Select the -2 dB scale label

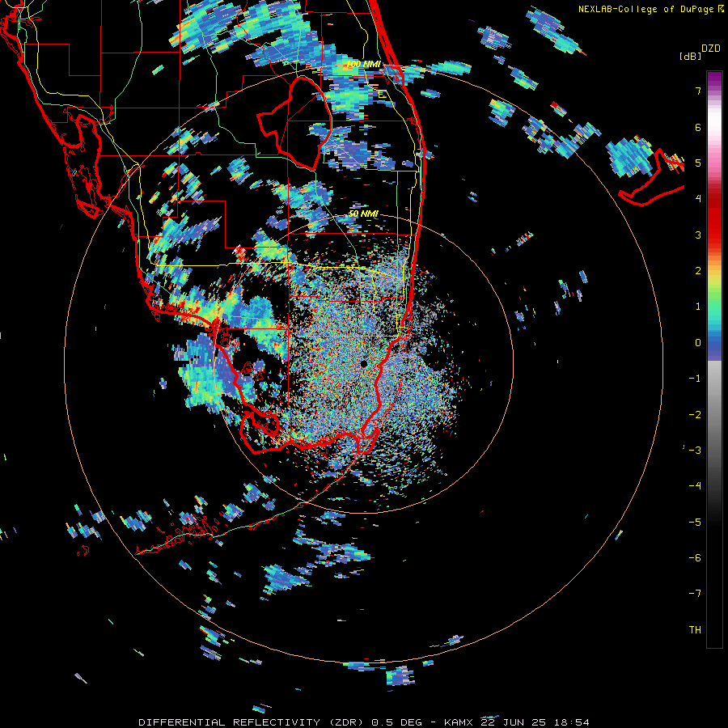tap(695, 415)
